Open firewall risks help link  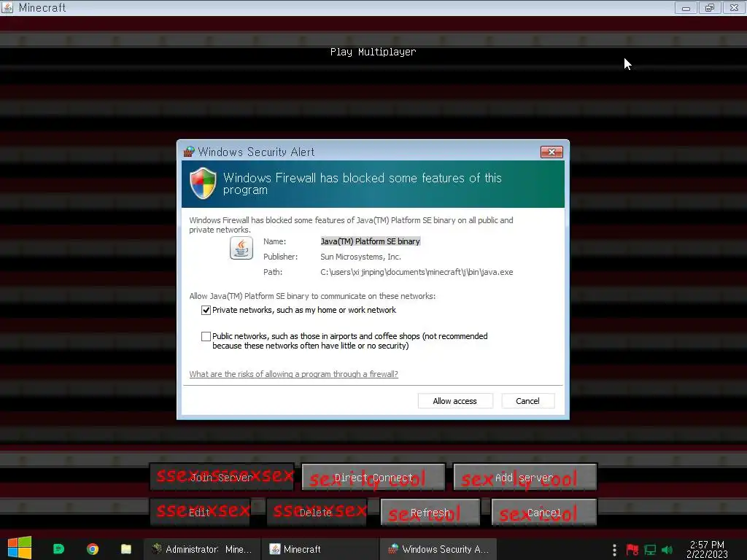[x=293, y=374]
